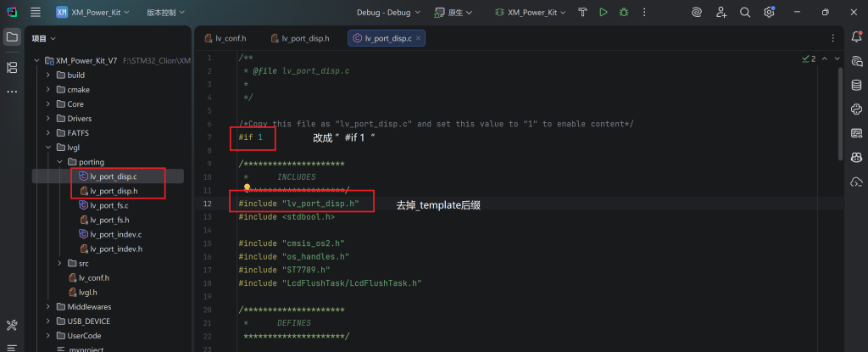Screen dimensions: 868x352
Task: Collapse the lvgl folder
Action: point(49,147)
